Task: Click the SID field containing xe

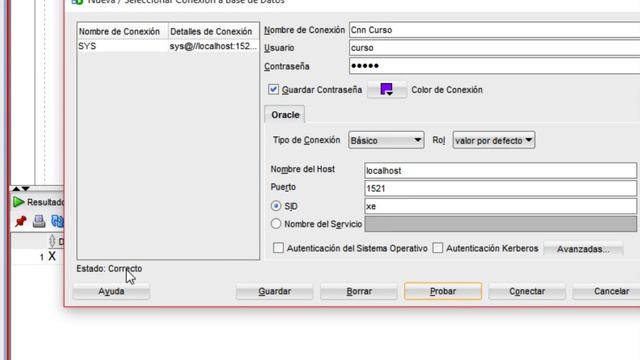Action: tap(500, 206)
